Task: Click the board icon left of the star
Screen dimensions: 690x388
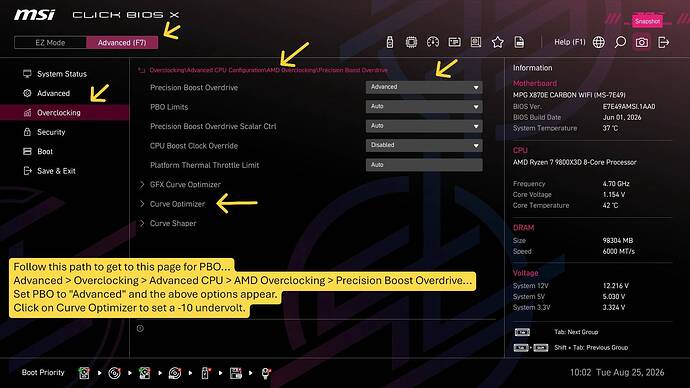Action: (x=476, y=42)
